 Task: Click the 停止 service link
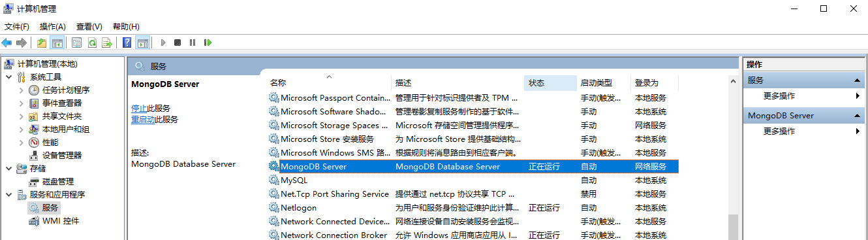pos(139,108)
